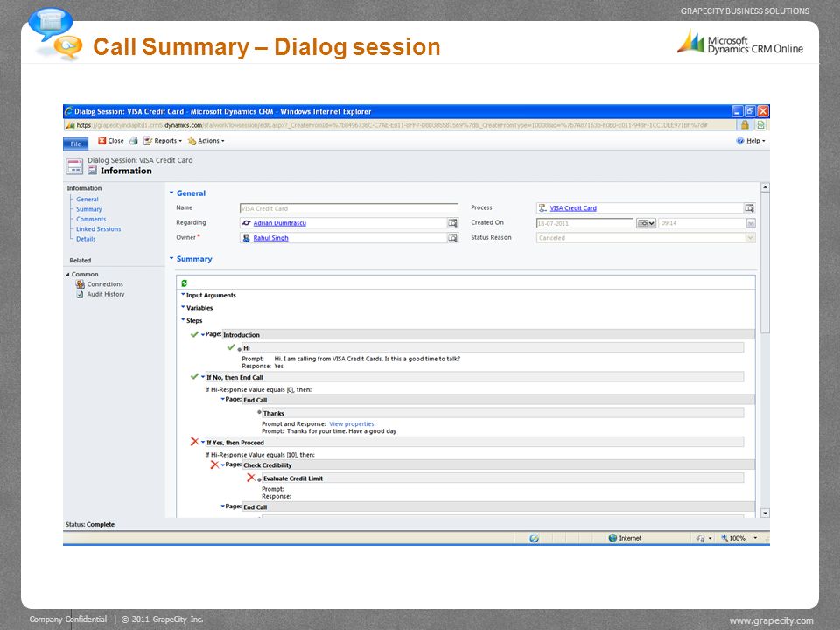The height and width of the screenshot is (630, 840).
Task: Click the Created On date field
Action: 585,223
